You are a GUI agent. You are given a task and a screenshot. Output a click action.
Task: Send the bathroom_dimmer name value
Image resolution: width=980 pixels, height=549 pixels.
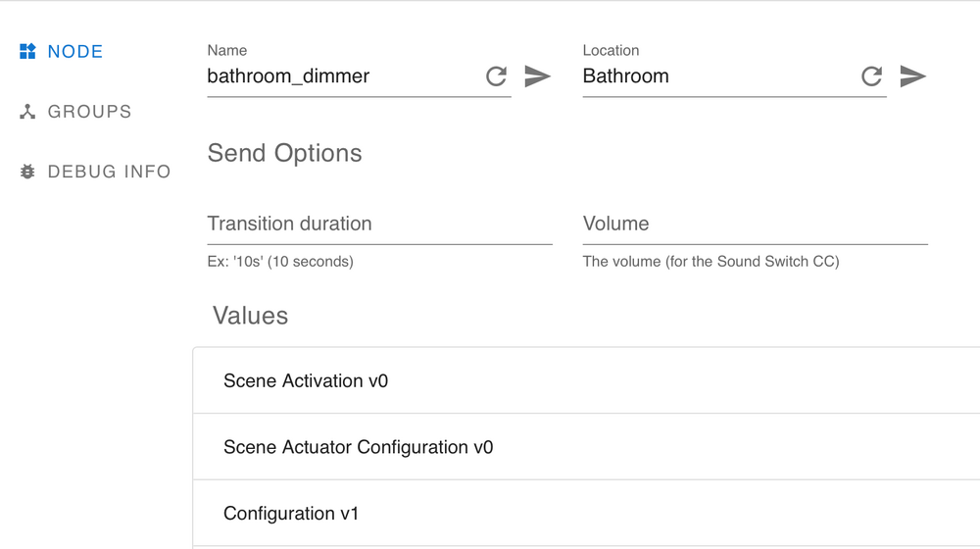[x=537, y=76]
